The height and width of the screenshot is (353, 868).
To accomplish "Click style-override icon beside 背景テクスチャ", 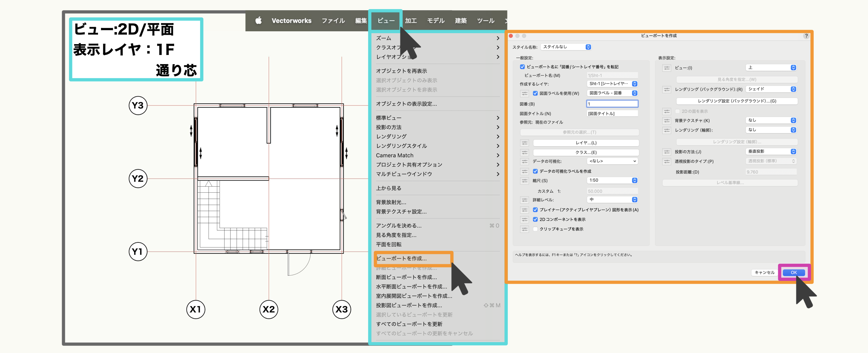I will pos(666,121).
